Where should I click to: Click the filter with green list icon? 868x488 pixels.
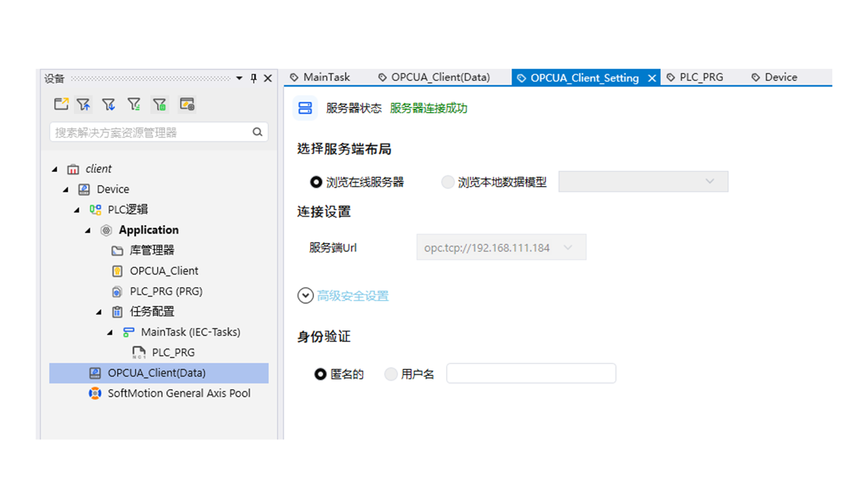pos(134,104)
